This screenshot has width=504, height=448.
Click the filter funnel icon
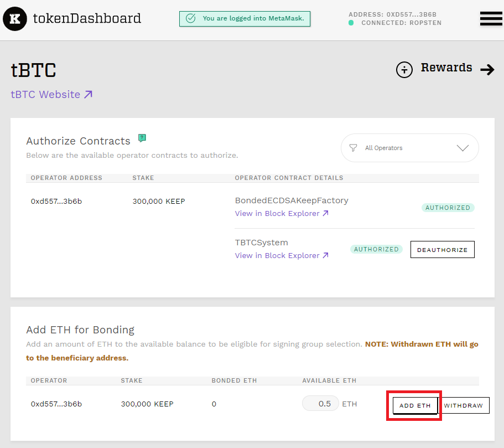pyautogui.click(x=353, y=148)
